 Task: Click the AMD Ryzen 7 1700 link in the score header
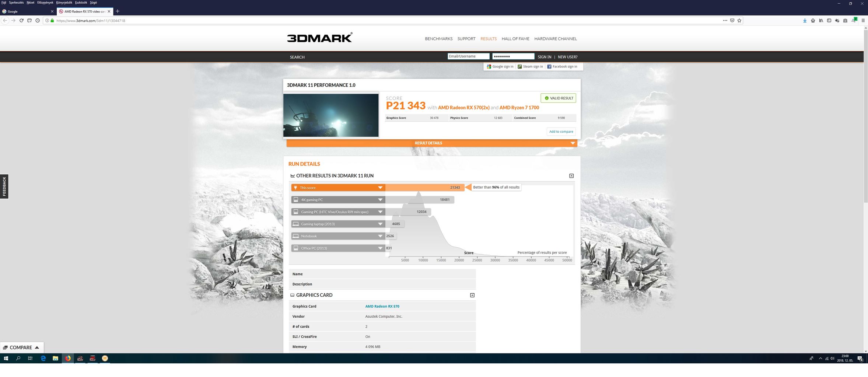click(519, 108)
